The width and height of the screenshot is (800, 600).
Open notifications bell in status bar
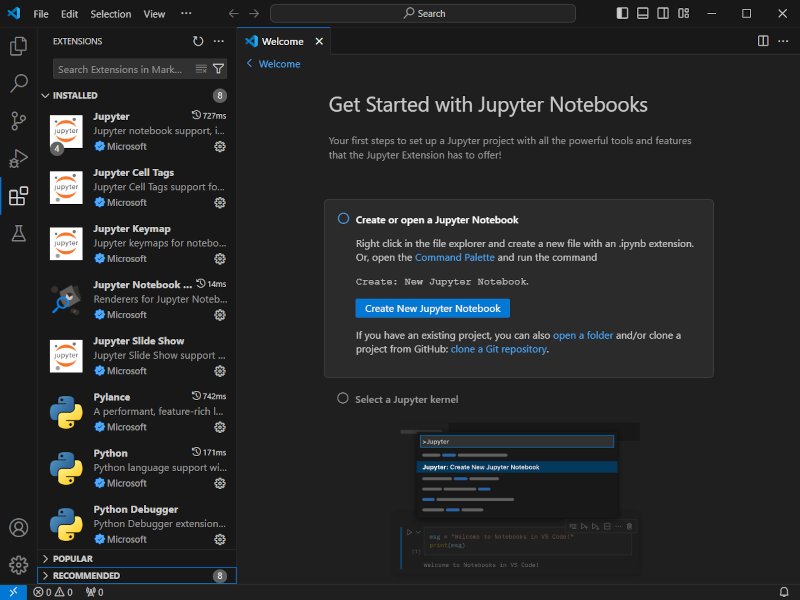(x=784, y=592)
